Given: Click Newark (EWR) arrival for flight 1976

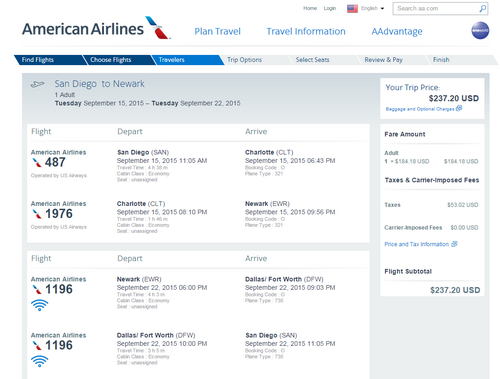Looking at the screenshot, I should pyautogui.click(x=267, y=204).
